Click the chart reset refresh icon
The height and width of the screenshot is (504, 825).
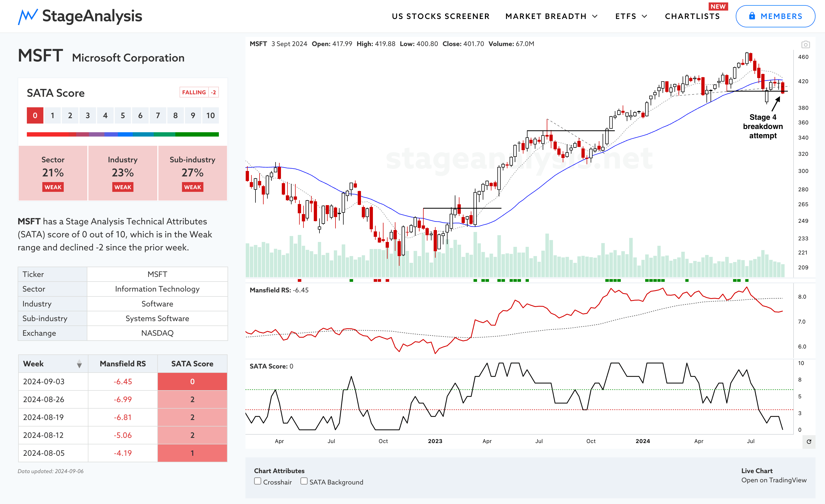click(809, 441)
